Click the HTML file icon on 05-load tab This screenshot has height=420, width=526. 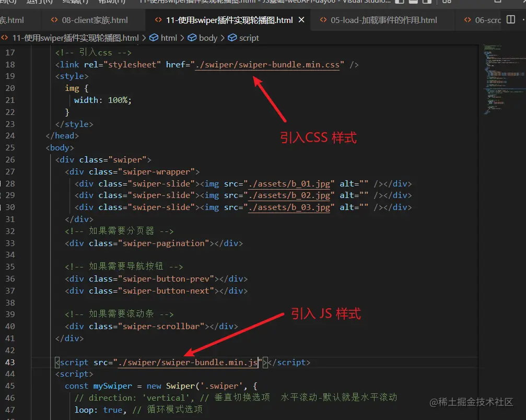(323, 20)
